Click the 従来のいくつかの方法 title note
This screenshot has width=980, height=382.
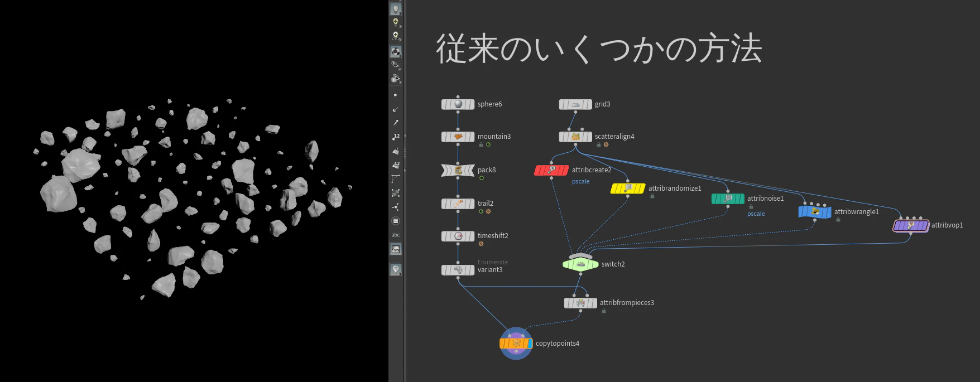[599, 49]
